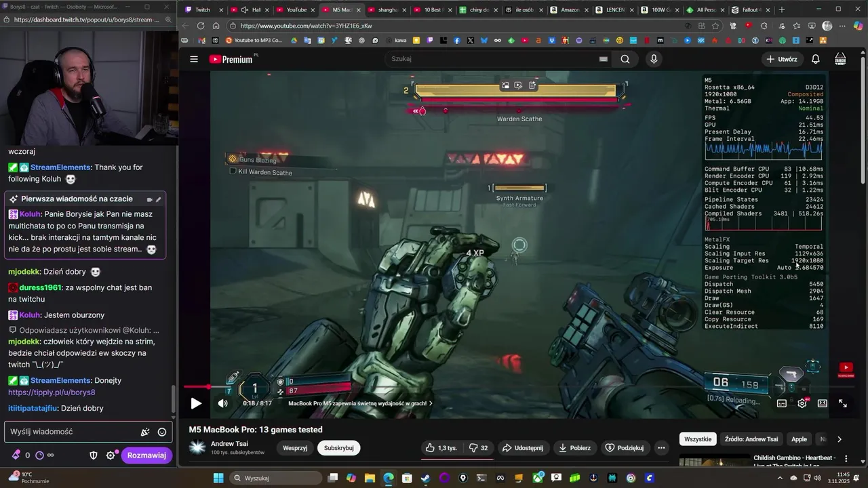Viewport: 868px width, 488px height.
Task: Start voice search with microphone icon
Action: pyautogui.click(x=654, y=59)
